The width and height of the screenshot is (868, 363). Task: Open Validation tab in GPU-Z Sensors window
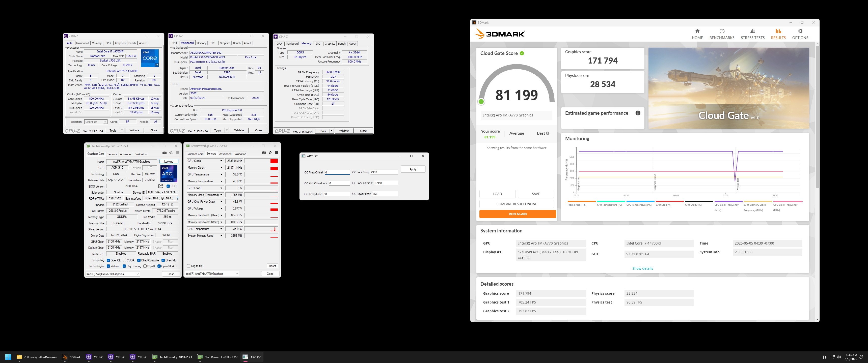[240, 154]
